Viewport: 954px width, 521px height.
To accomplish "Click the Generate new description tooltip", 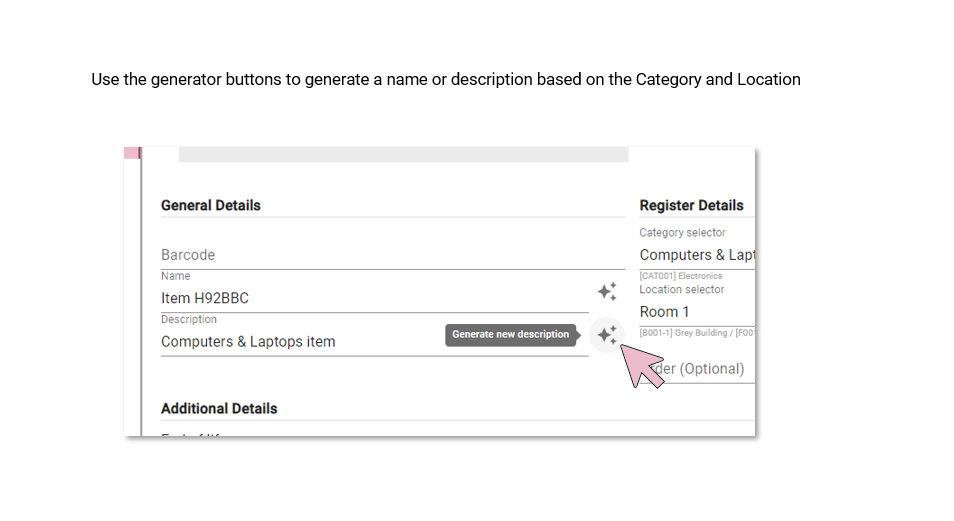I will [510, 334].
